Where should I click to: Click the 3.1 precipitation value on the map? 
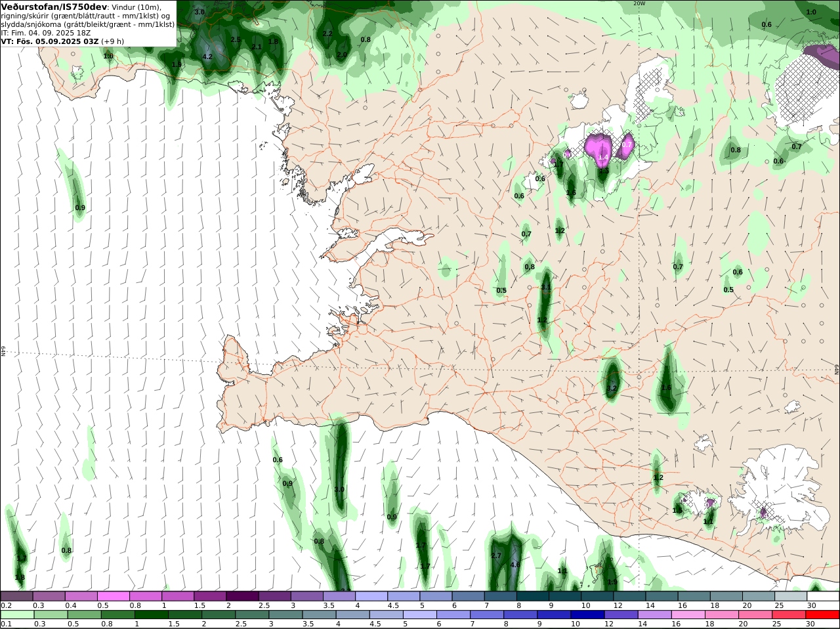(546, 288)
